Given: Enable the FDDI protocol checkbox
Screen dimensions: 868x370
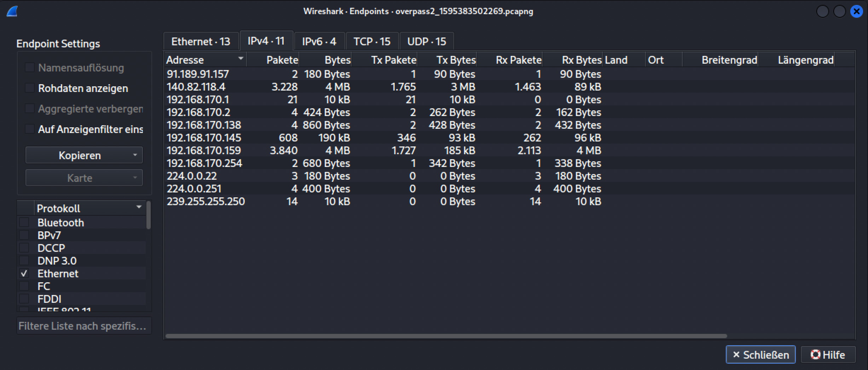Looking at the screenshot, I should [24, 299].
